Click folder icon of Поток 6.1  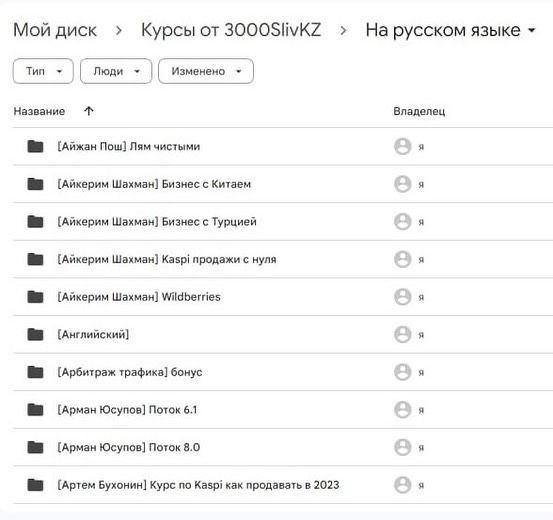click(35, 410)
